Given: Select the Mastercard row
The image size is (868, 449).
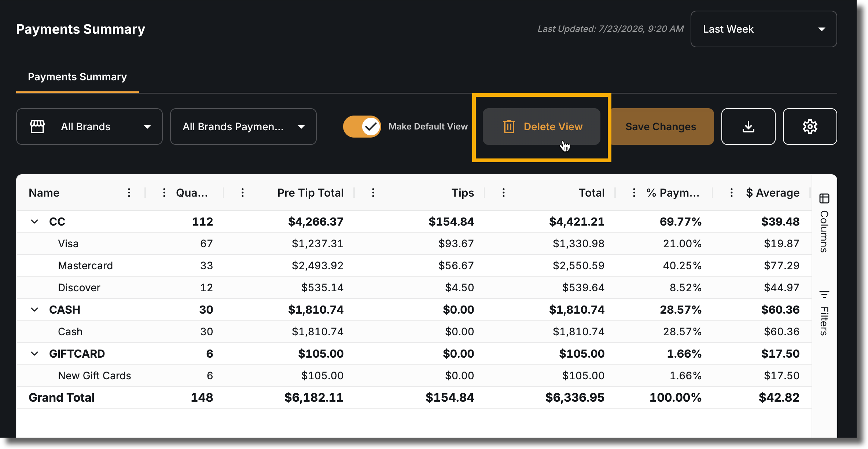Looking at the screenshot, I should click(x=414, y=266).
